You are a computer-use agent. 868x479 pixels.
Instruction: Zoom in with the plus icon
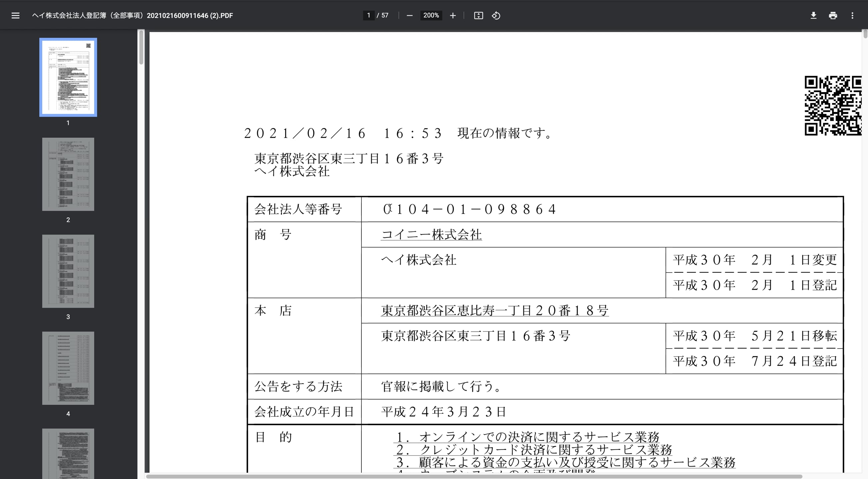(x=453, y=16)
